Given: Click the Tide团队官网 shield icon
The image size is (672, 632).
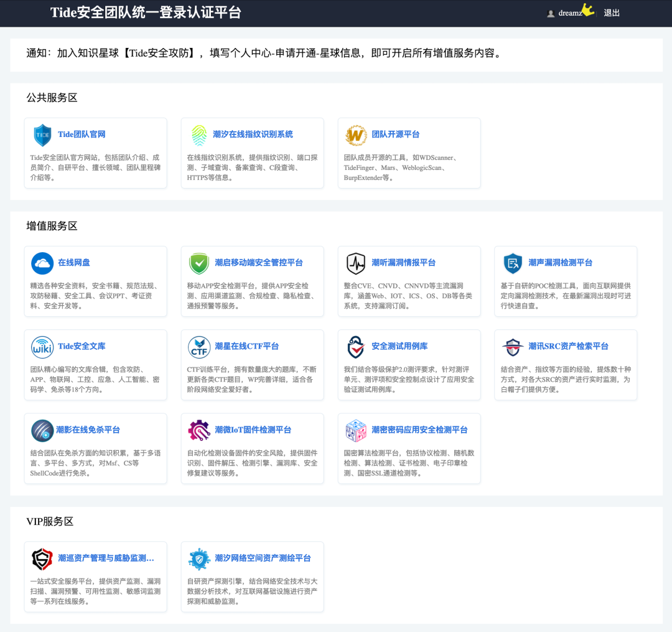Looking at the screenshot, I should coord(42,135).
